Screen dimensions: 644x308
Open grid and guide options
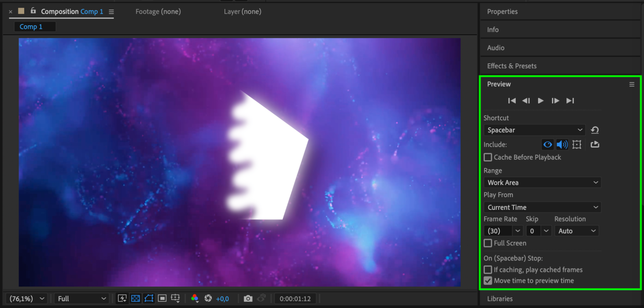[176, 298]
